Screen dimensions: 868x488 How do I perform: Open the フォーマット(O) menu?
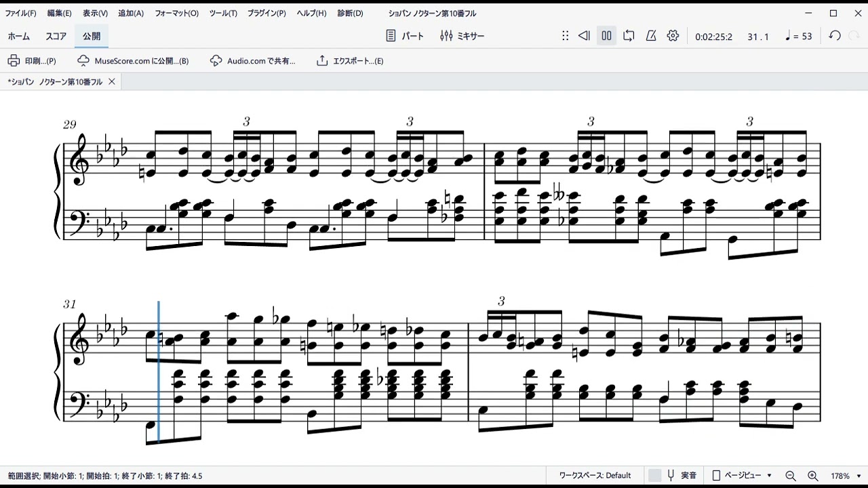[x=176, y=13]
